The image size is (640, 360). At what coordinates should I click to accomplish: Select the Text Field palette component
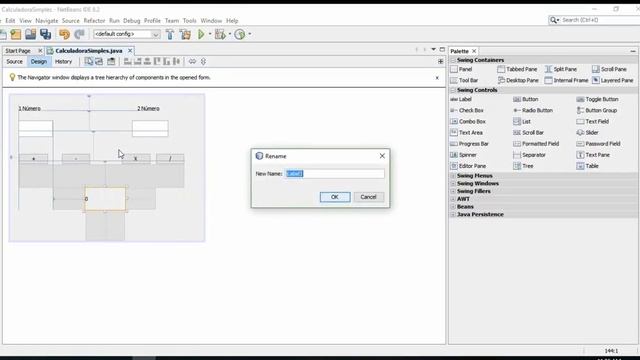[x=593, y=122]
